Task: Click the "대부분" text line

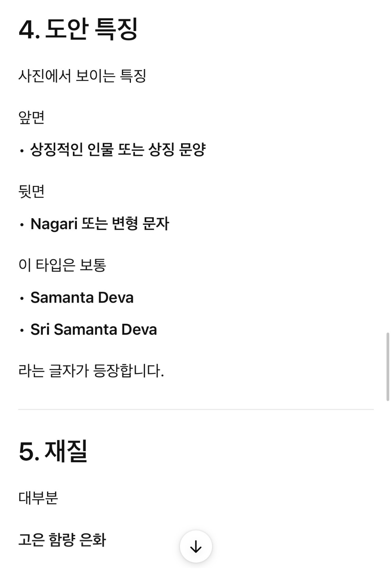Action: click(38, 498)
